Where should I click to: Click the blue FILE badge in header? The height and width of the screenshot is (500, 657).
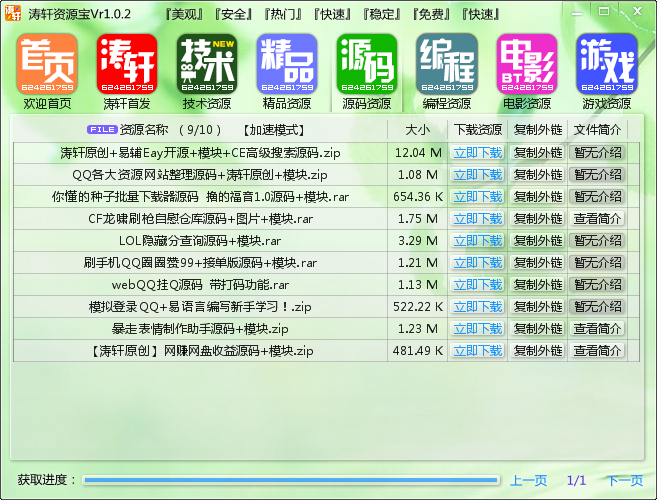click(102, 130)
